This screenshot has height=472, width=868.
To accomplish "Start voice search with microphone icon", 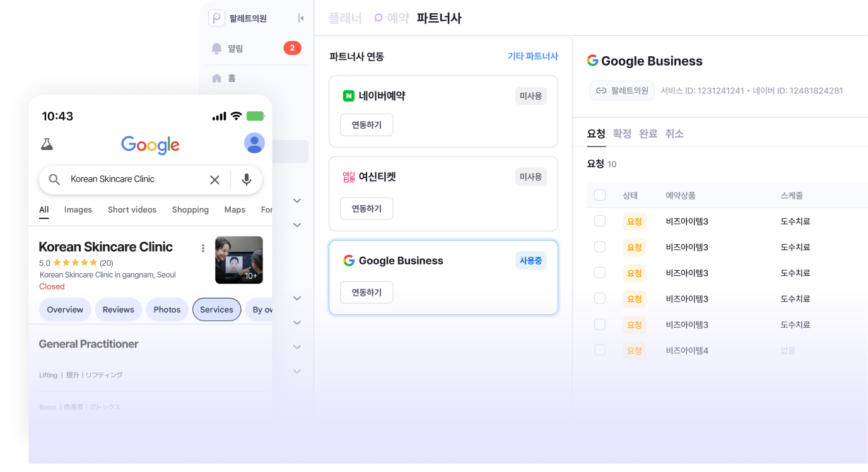I will pos(247,180).
